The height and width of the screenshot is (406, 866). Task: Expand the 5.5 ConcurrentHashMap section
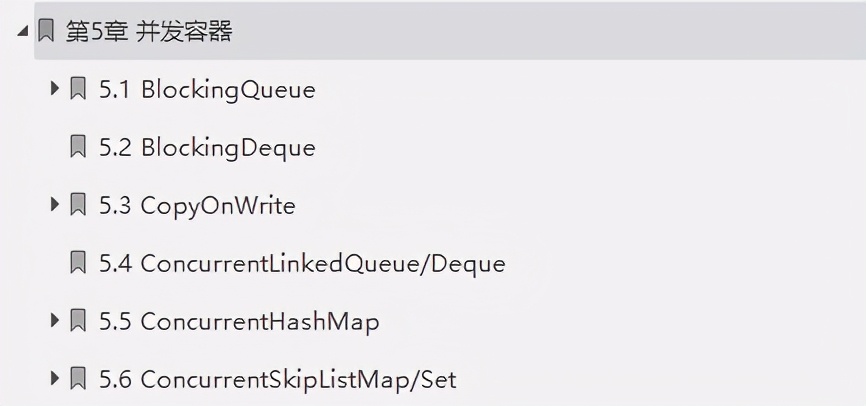[x=55, y=322]
